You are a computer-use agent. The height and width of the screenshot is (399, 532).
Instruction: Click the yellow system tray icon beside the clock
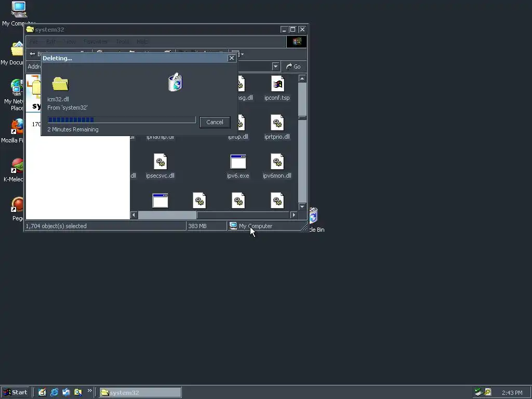click(x=488, y=392)
